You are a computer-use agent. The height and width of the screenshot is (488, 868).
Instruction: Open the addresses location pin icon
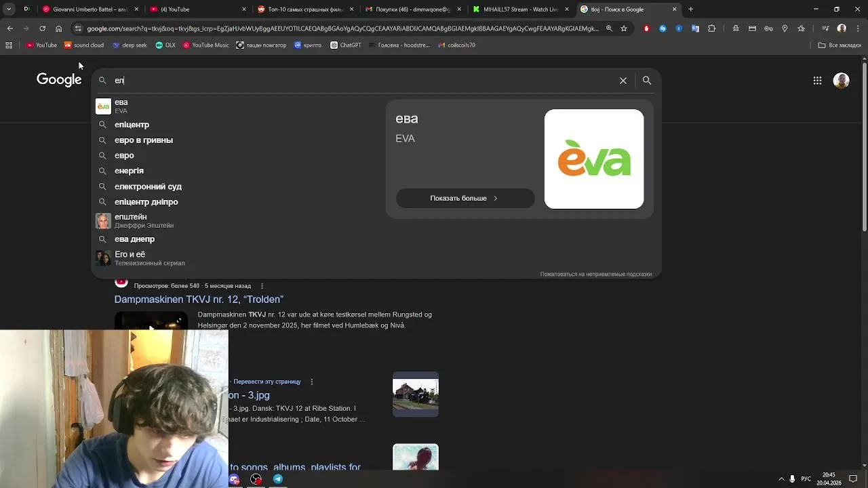coord(785,28)
